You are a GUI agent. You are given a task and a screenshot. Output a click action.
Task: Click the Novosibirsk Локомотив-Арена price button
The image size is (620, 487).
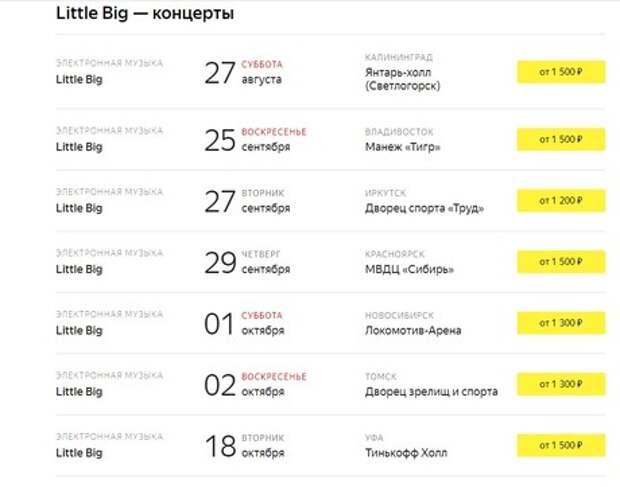(561, 323)
